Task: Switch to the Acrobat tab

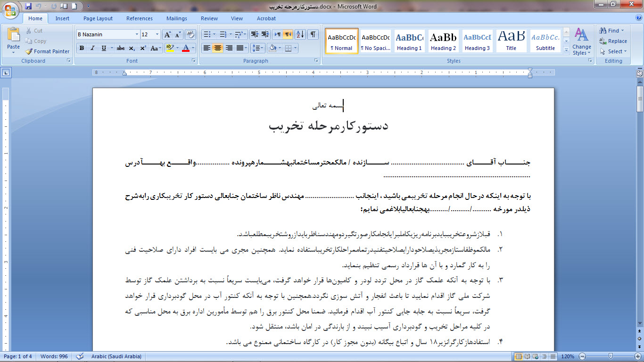Action: pyautogui.click(x=266, y=18)
